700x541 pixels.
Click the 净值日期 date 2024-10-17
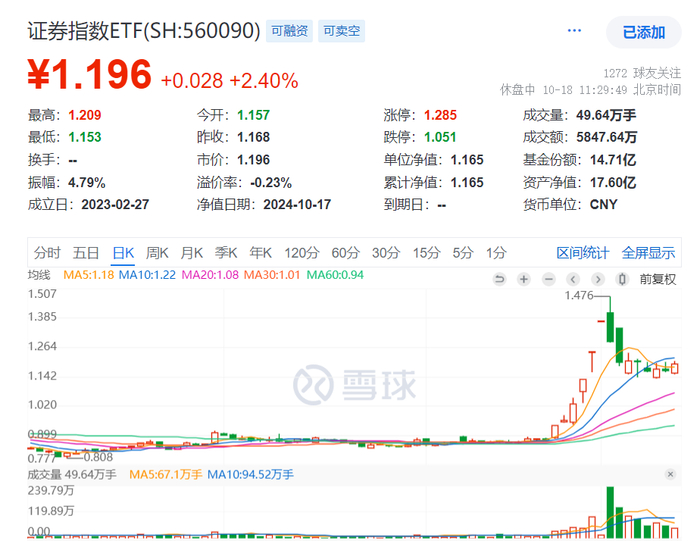click(x=297, y=204)
